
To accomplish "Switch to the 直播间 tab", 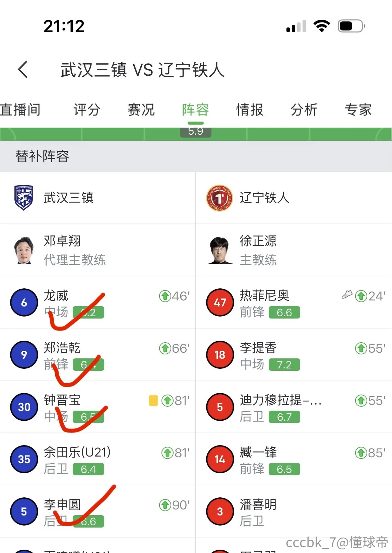I will point(20,110).
